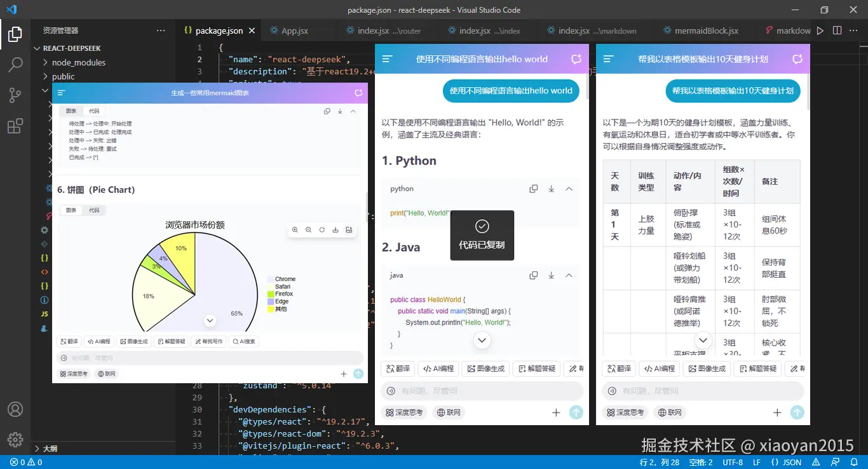Screen dimensions: 868x469
Task: Click 帮我写作 shortcut in mermaid chat
Action: [x=209, y=341]
